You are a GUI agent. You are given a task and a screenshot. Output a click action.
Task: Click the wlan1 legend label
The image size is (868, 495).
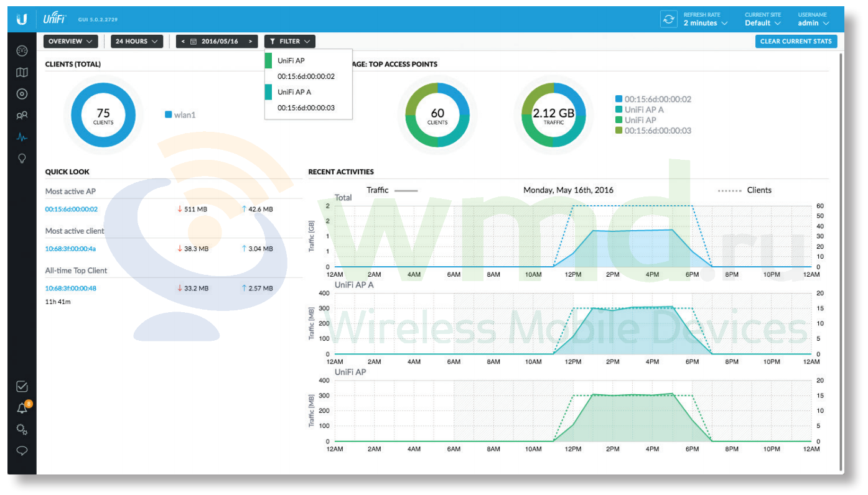coord(185,115)
